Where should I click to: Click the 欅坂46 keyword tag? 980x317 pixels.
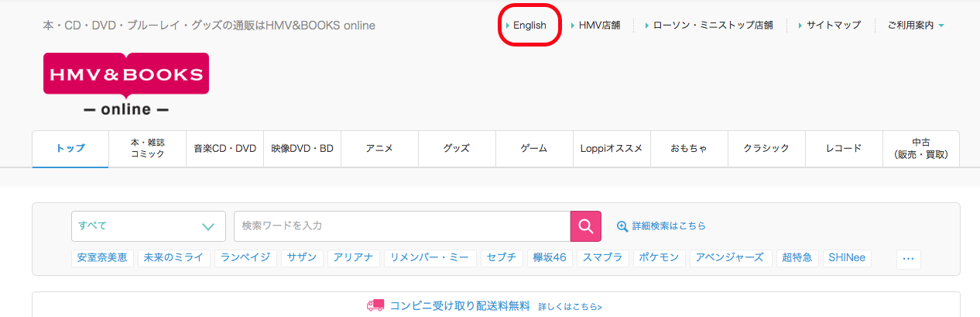pyautogui.click(x=550, y=258)
